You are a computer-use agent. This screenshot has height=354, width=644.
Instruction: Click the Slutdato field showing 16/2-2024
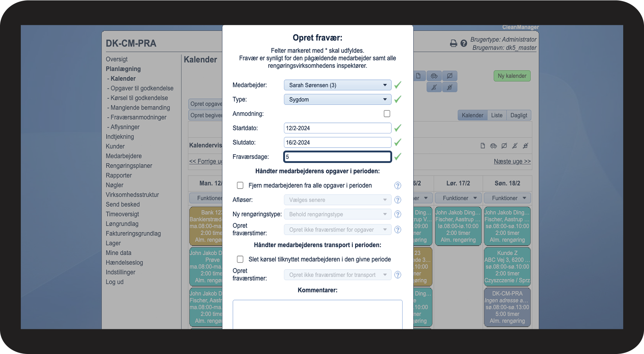[337, 143]
